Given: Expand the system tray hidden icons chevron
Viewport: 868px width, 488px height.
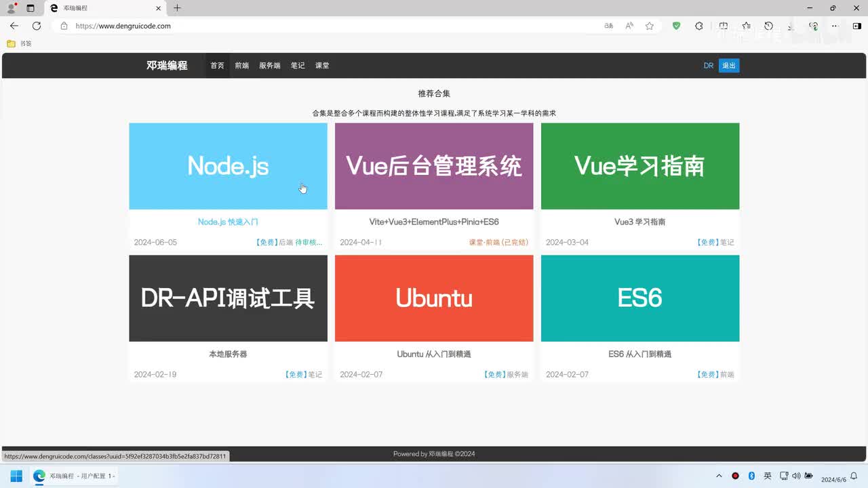Looking at the screenshot, I should pos(719,476).
